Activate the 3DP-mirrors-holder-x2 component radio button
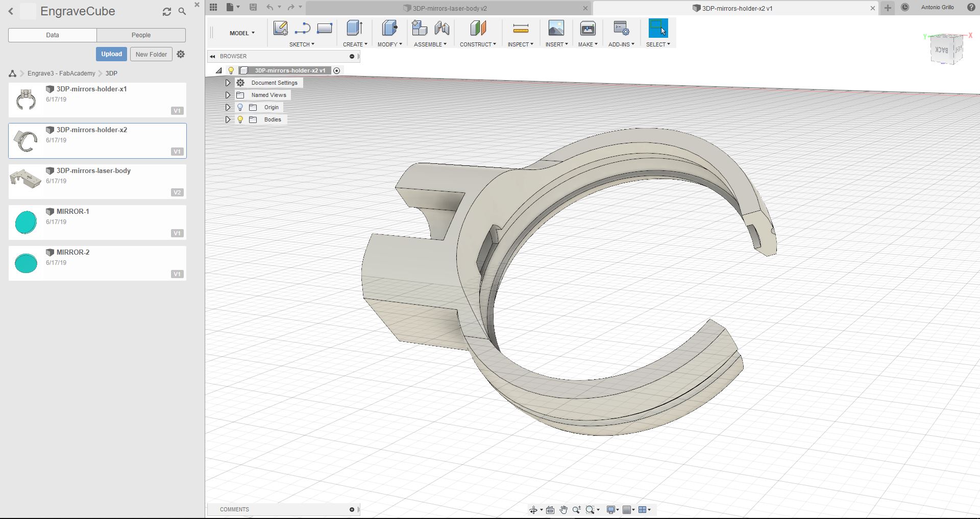980x519 pixels. 336,71
